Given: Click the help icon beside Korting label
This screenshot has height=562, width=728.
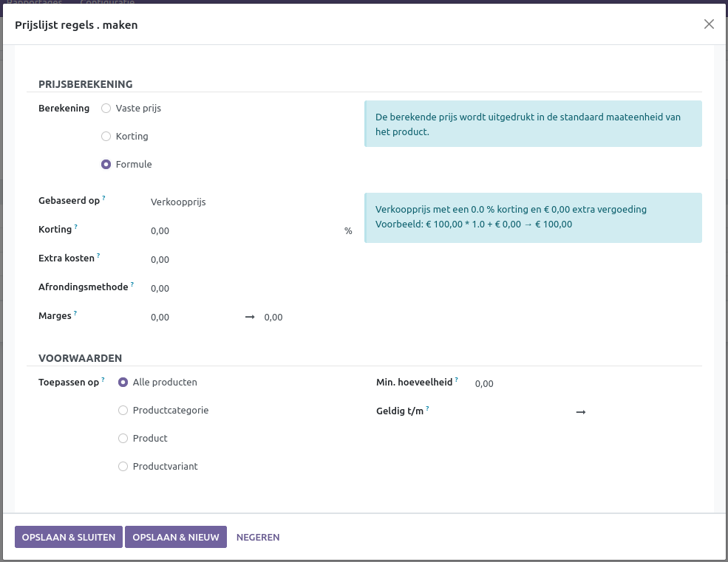Looking at the screenshot, I should pos(76,227).
